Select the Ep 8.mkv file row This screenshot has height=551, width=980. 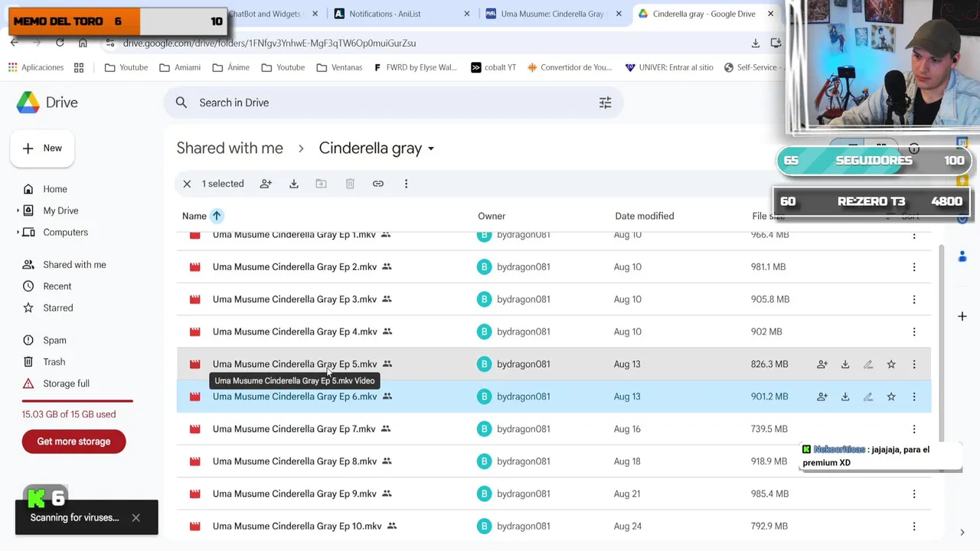click(554, 461)
